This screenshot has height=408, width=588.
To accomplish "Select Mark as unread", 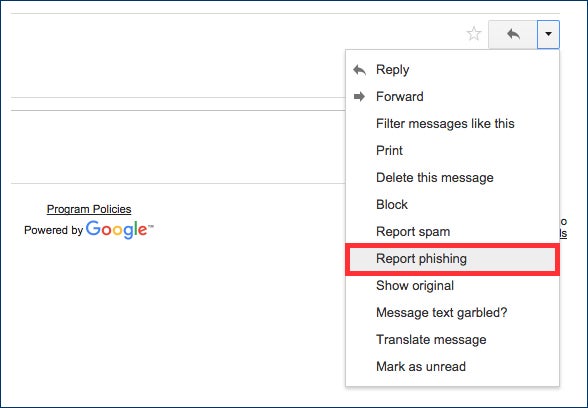I will 452,367.
